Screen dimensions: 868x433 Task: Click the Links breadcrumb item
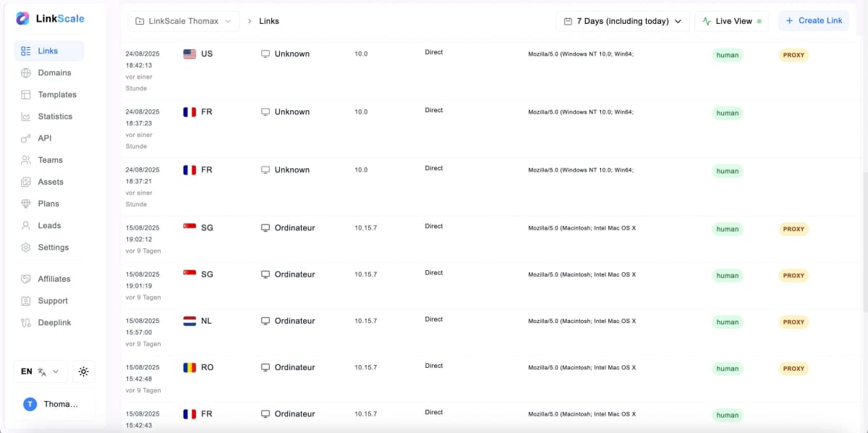pyautogui.click(x=269, y=21)
